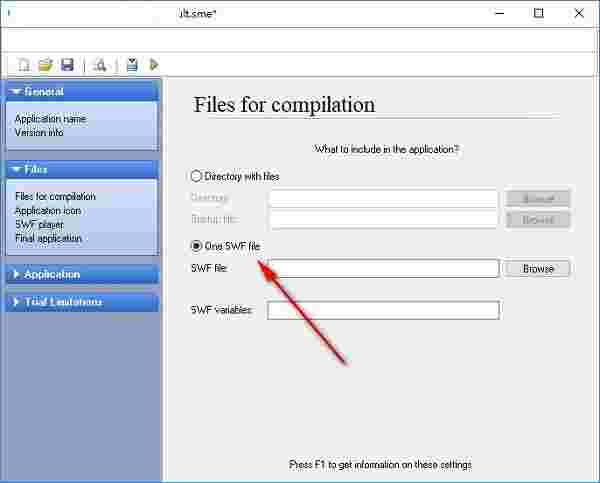Click the Preview magnifier toolbar icon
This screenshot has width=600, height=483.
(x=100, y=65)
